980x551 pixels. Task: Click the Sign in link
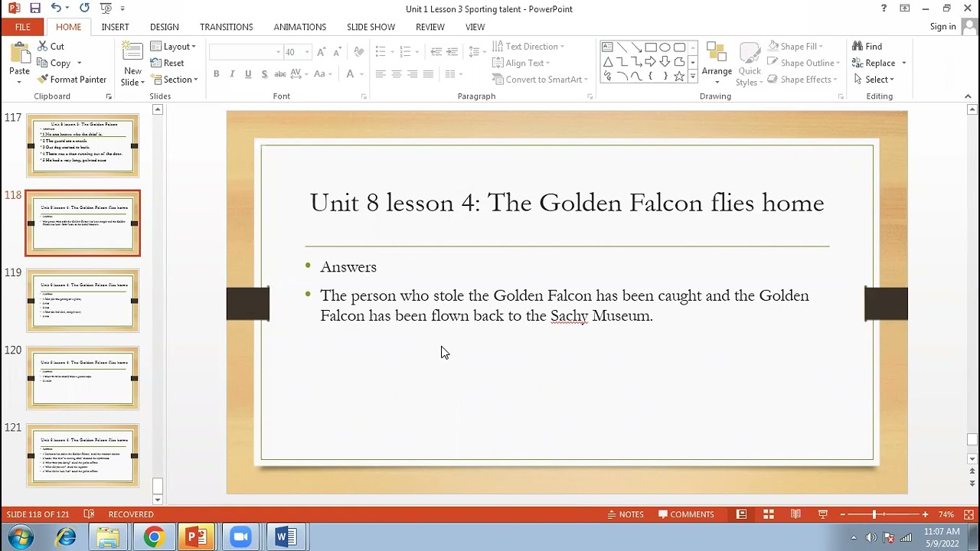point(942,27)
